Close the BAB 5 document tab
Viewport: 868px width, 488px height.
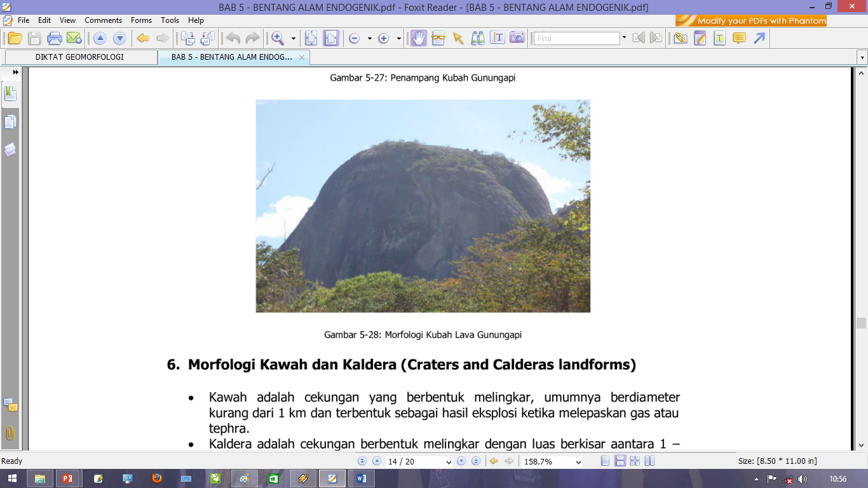302,57
